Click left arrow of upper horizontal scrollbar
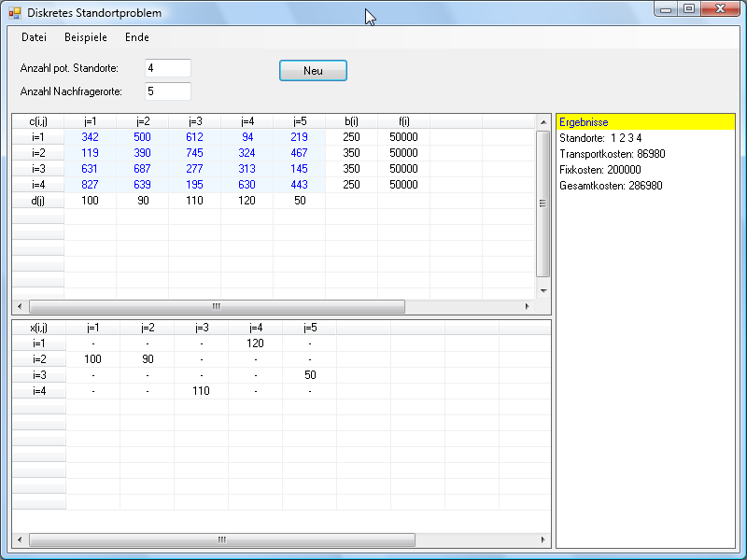This screenshot has height=560, width=747. point(21,307)
